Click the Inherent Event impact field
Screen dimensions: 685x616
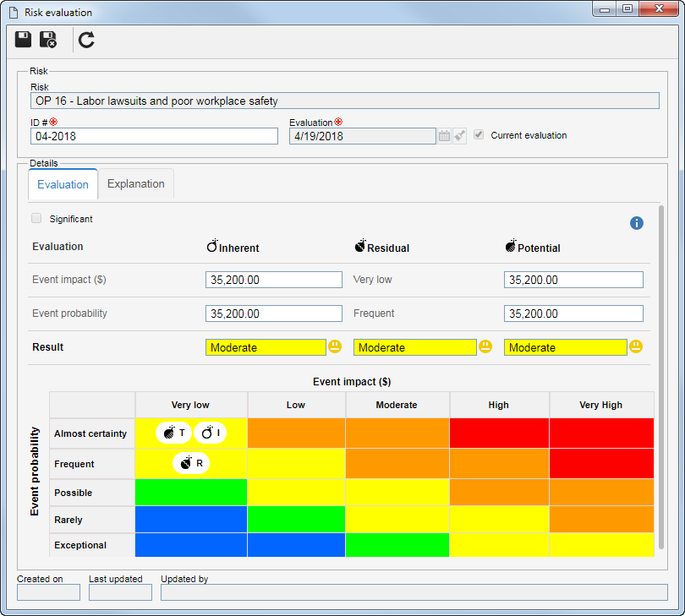[x=274, y=280]
